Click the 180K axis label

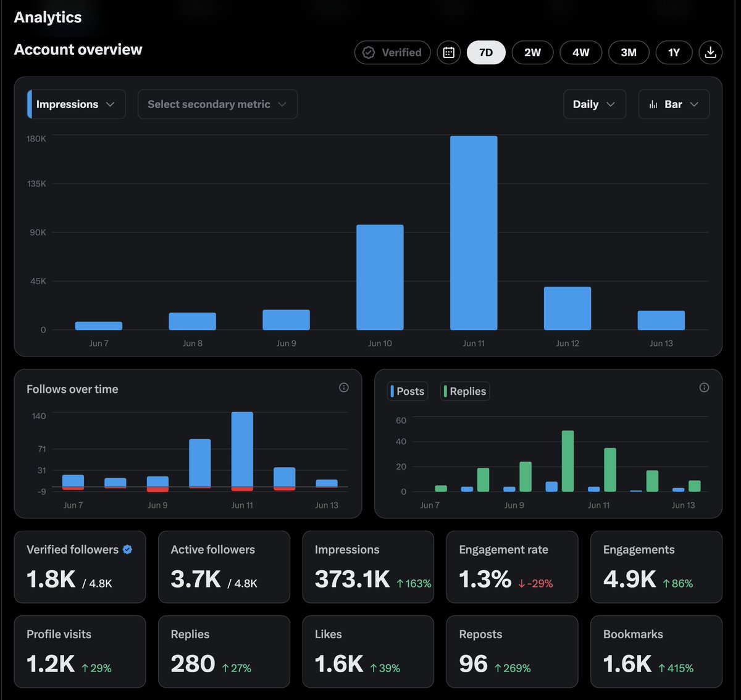pos(36,138)
